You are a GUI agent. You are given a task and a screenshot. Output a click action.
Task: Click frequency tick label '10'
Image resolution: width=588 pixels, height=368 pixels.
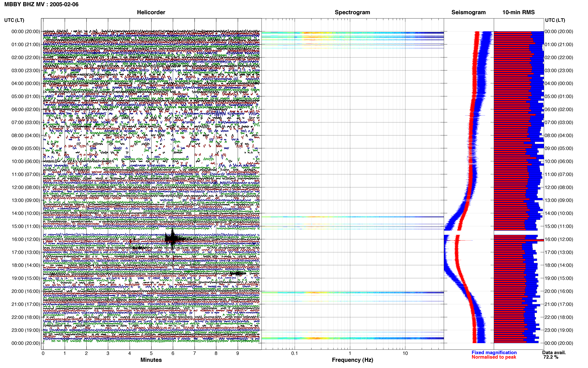coord(405,353)
